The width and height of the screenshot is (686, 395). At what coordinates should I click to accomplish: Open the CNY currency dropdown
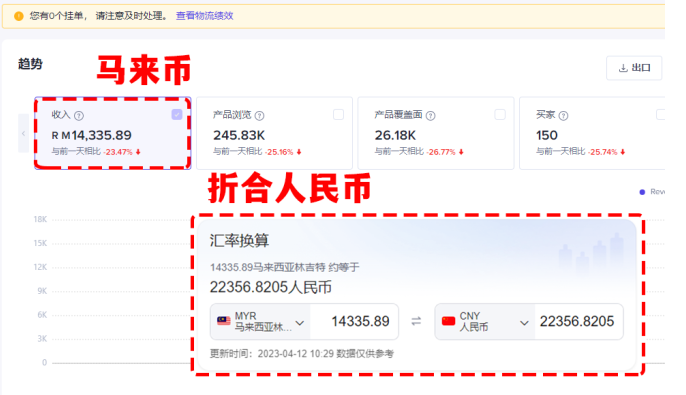485,322
